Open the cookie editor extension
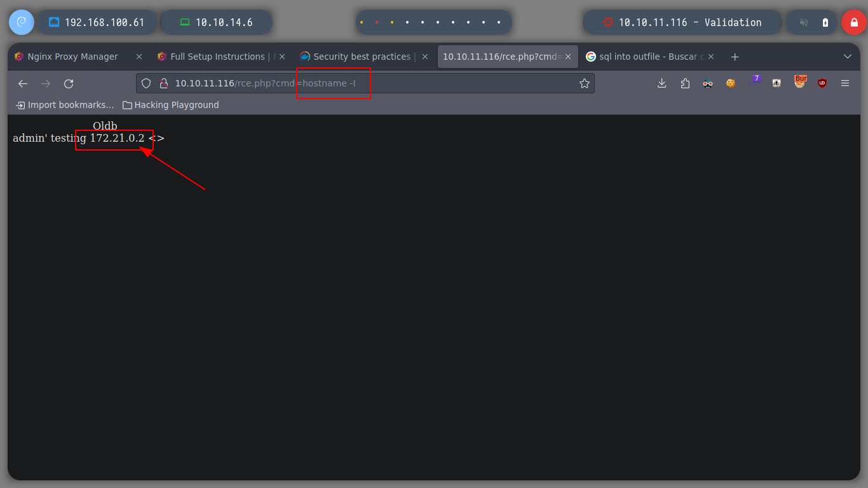Viewport: 868px width, 488px height. click(731, 83)
